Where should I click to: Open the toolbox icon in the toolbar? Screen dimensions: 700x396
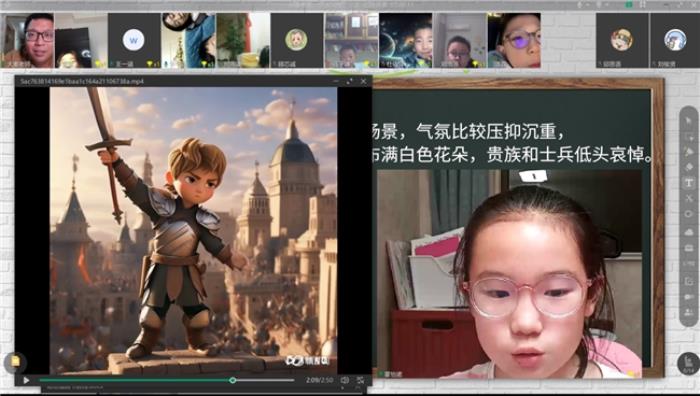tap(689, 248)
